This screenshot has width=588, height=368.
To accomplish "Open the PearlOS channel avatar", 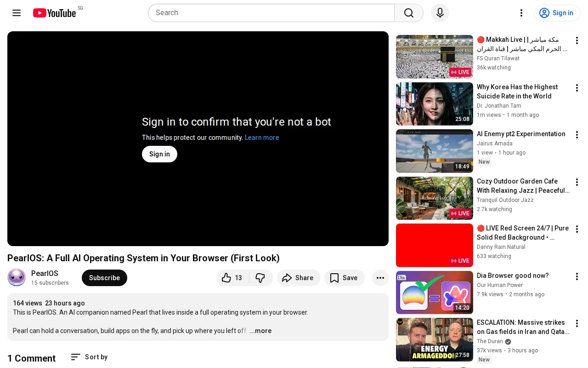I will 17,278.
